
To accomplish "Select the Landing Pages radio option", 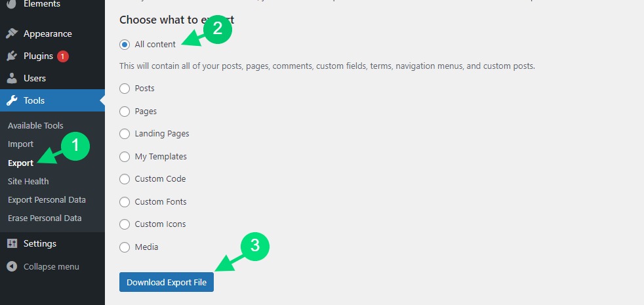I will click(x=125, y=134).
